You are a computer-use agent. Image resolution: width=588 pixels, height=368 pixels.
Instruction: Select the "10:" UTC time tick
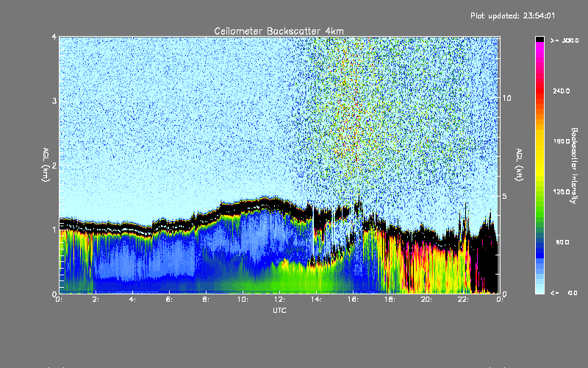[x=243, y=300]
